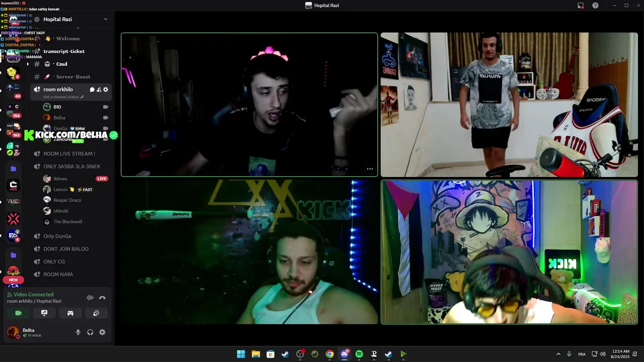Join the ONLY CG voice channel

pyautogui.click(x=70, y=261)
